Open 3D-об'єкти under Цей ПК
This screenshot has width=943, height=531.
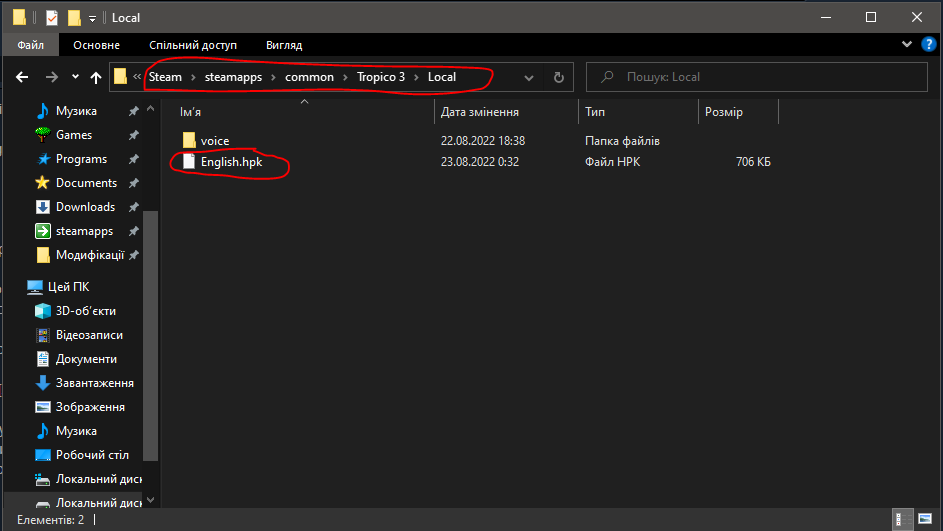click(x=85, y=311)
